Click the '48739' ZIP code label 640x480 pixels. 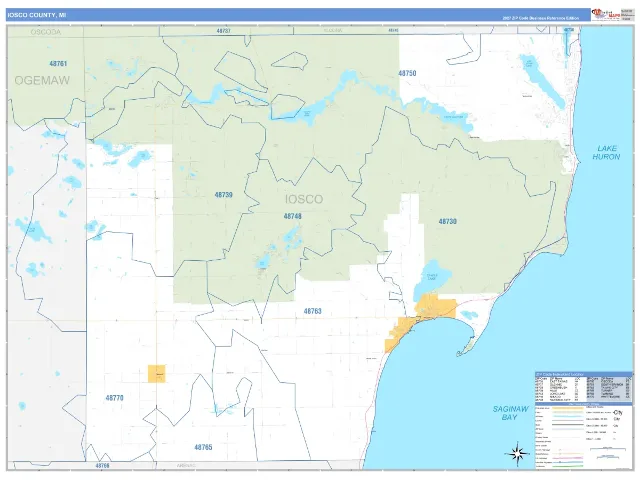(223, 195)
